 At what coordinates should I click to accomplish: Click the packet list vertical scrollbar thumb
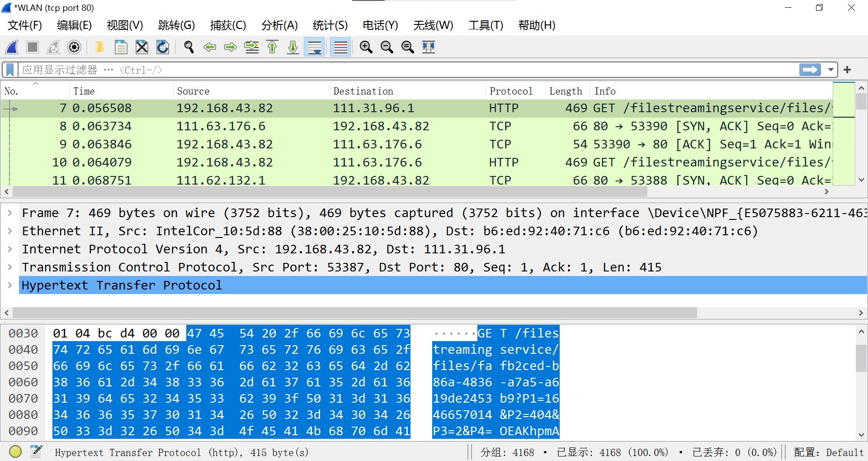click(861, 101)
